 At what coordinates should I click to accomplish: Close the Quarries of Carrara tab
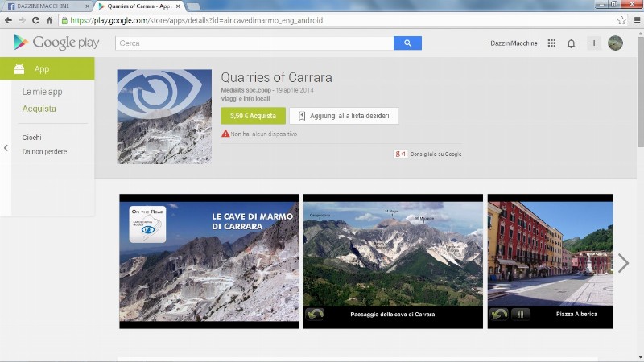[x=178, y=6]
